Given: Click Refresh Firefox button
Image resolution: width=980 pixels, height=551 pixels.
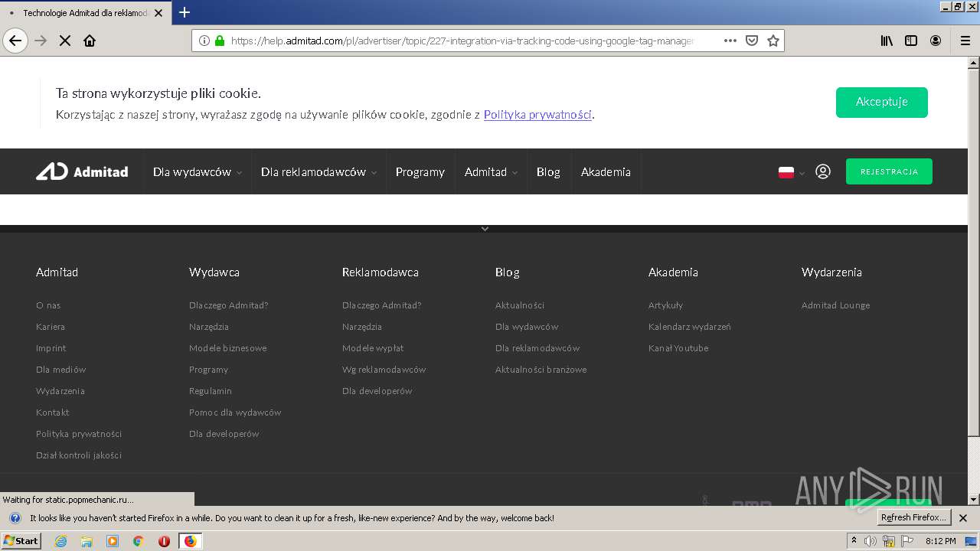Looking at the screenshot, I should pyautogui.click(x=913, y=517).
